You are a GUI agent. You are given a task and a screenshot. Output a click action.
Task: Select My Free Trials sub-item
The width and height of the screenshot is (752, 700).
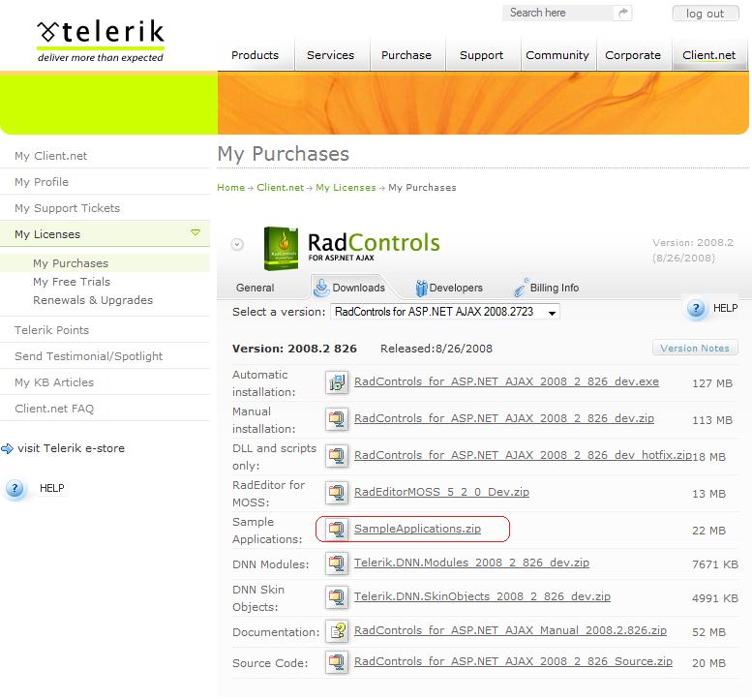tap(72, 282)
